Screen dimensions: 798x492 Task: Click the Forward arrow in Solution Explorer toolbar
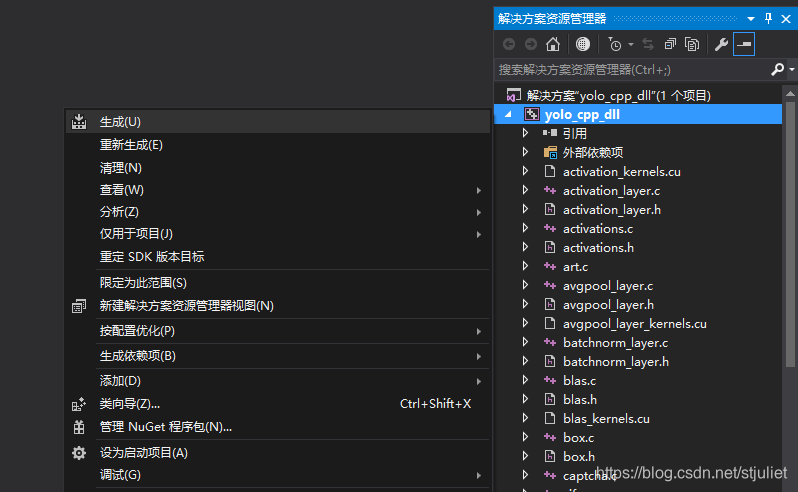coord(530,44)
